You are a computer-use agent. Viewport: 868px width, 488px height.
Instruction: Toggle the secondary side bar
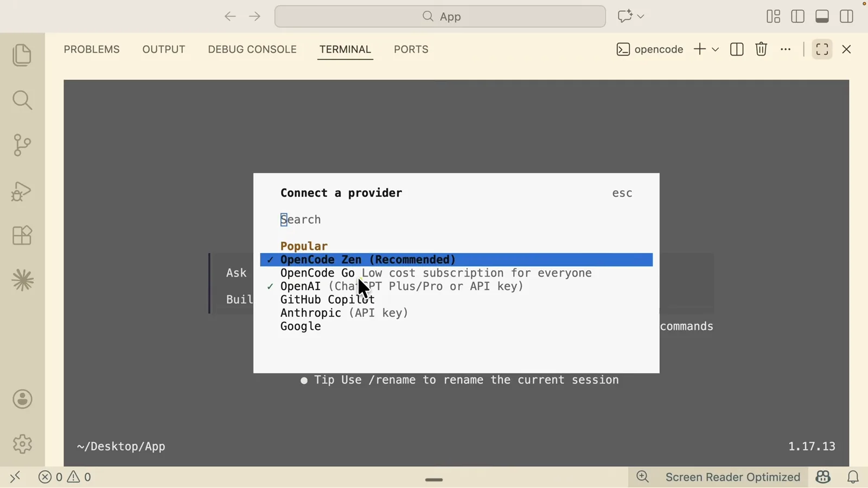846,16
